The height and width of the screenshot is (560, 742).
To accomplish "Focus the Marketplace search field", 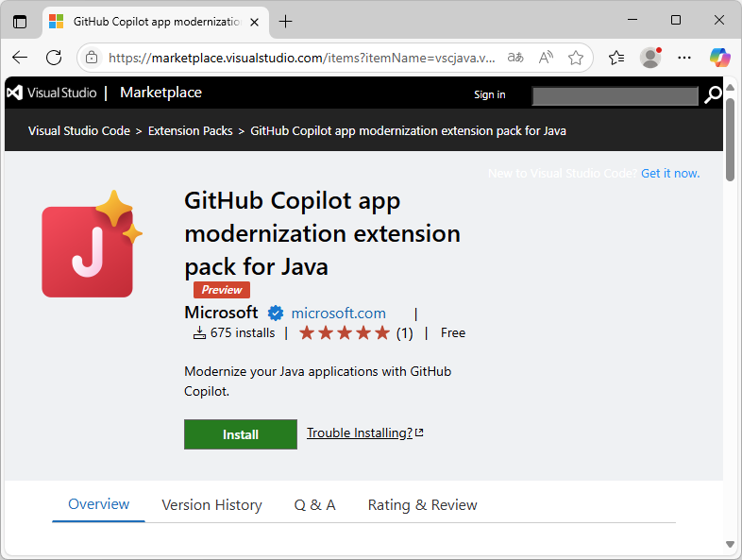I will pyautogui.click(x=616, y=95).
